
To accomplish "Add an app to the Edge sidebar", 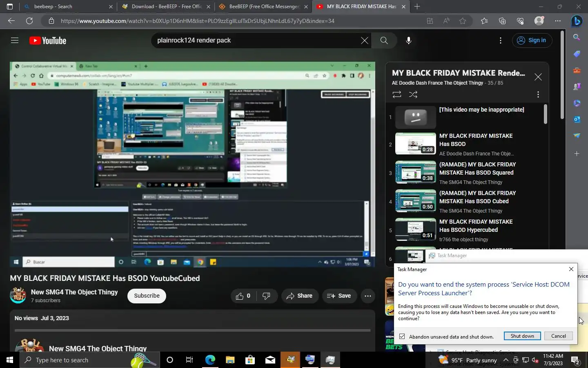I will pos(577,154).
